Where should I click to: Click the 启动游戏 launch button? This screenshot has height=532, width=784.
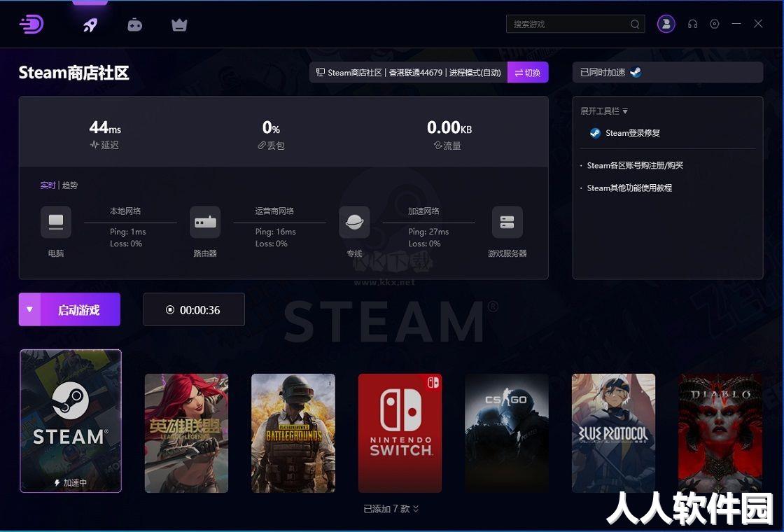coord(80,310)
